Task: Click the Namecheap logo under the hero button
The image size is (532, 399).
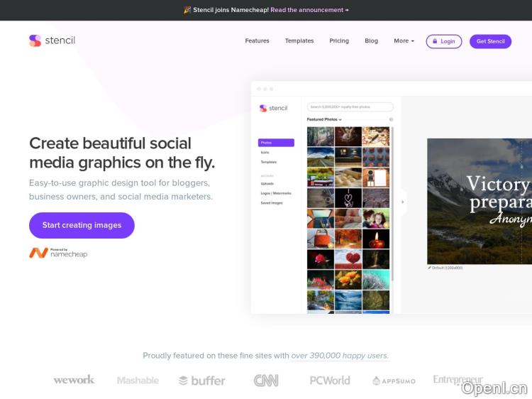Action: click(x=58, y=253)
